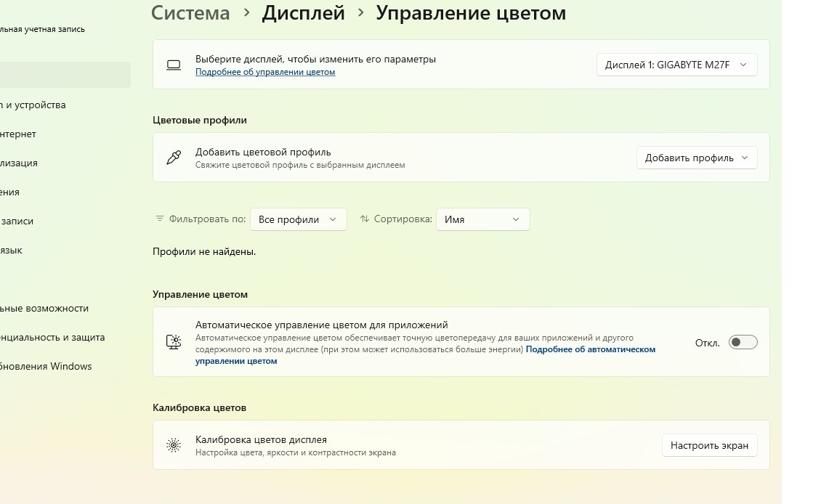Click the 'льная учетная запись' account text

coord(42,29)
